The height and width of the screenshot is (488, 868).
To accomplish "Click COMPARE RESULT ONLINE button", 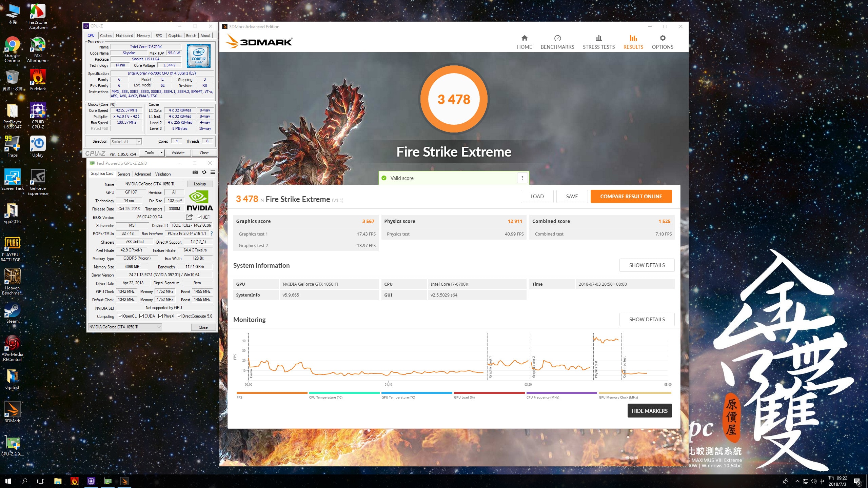I will [x=631, y=196].
